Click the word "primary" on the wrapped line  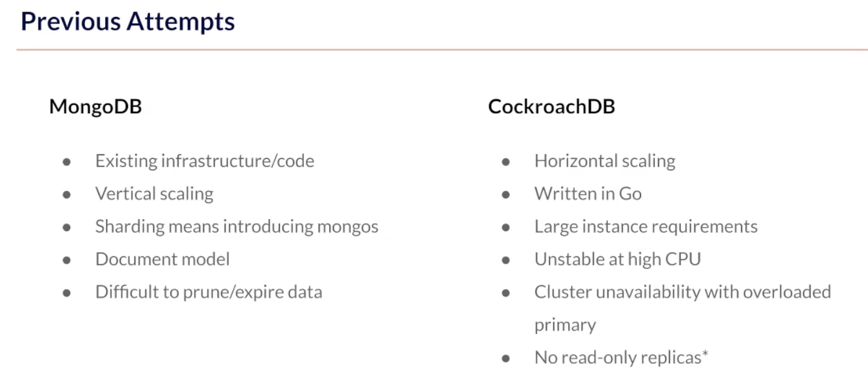(565, 325)
